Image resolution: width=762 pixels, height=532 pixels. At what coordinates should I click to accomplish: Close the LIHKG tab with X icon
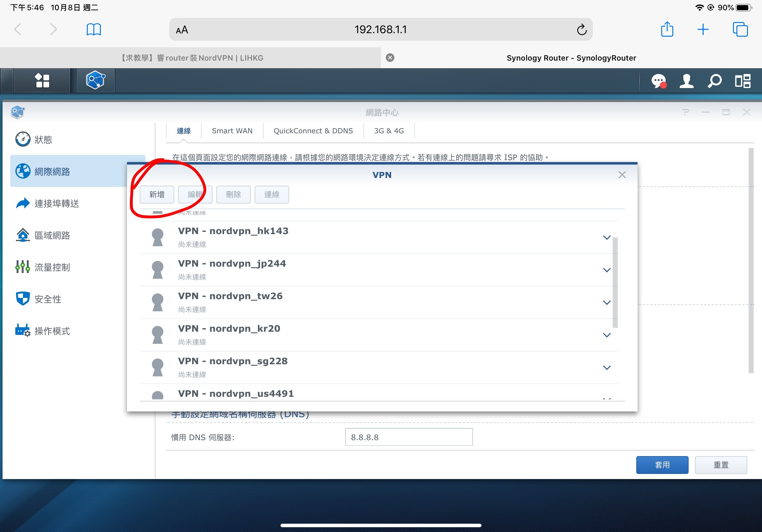pyautogui.click(x=390, y=58)
